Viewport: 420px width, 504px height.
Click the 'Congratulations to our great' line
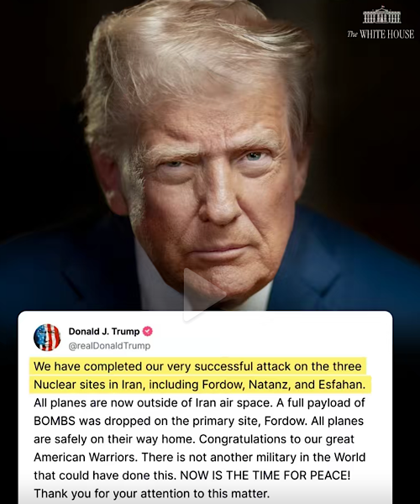277,439
